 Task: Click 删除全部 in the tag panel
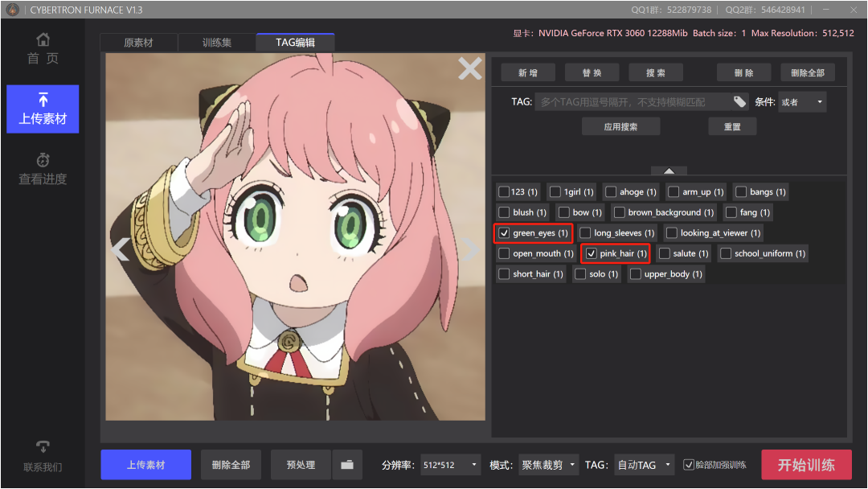click(808, 72)
